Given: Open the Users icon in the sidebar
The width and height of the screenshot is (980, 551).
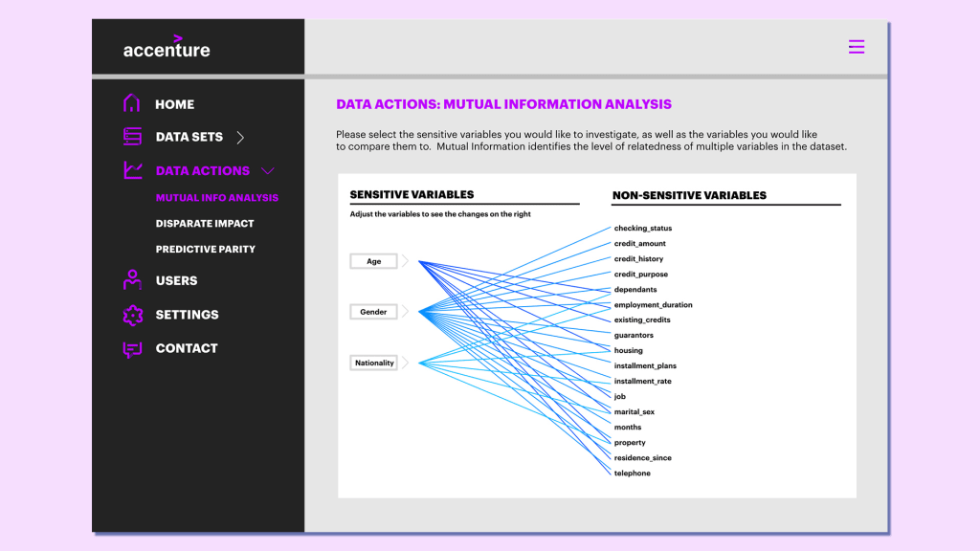Looking at the screenshot, I should point(130,280).
